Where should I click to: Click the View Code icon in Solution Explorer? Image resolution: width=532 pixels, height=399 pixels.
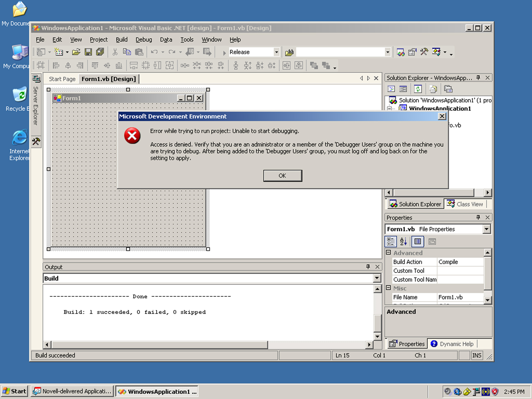[x=391, y=89]
